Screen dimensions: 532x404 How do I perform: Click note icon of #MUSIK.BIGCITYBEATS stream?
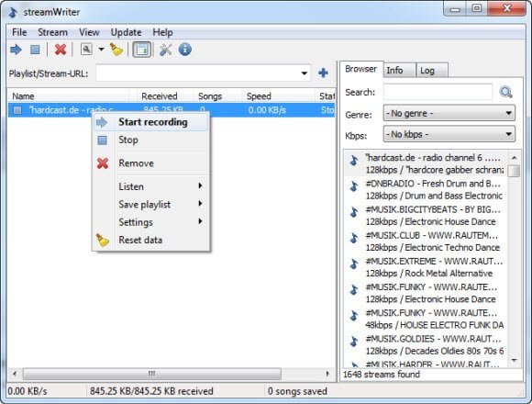354,212
